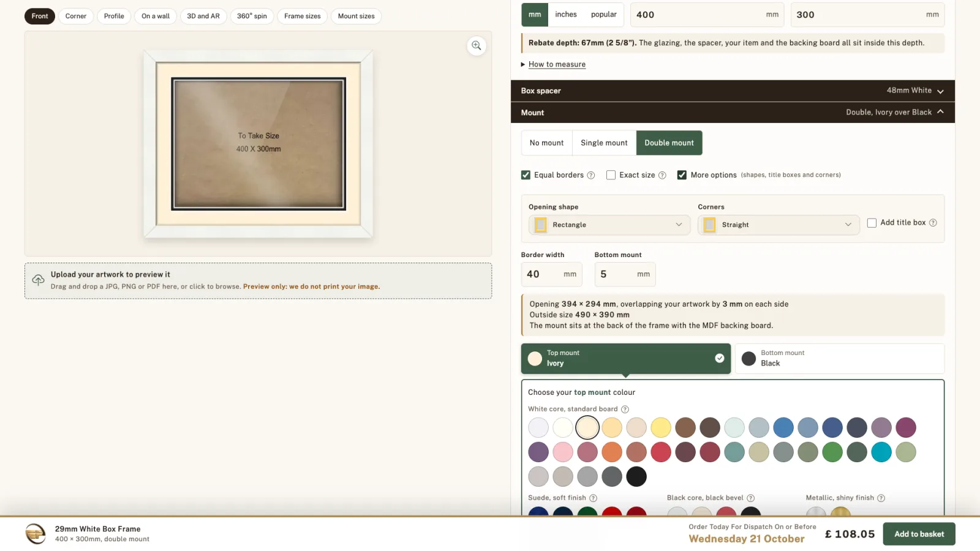Pick the black white-core mount swatch
The image size is (980, 551).
click(636, 476)
